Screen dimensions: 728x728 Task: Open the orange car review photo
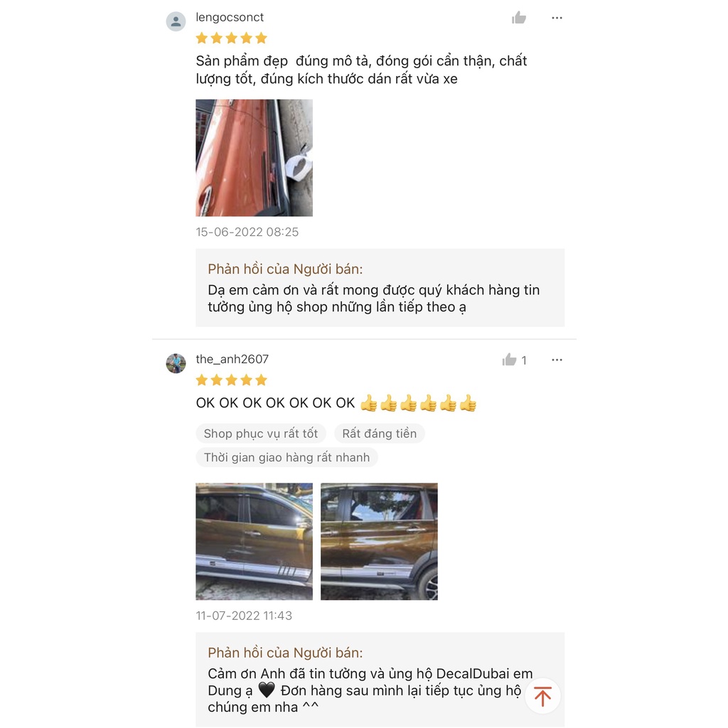[x=254, y=158]
